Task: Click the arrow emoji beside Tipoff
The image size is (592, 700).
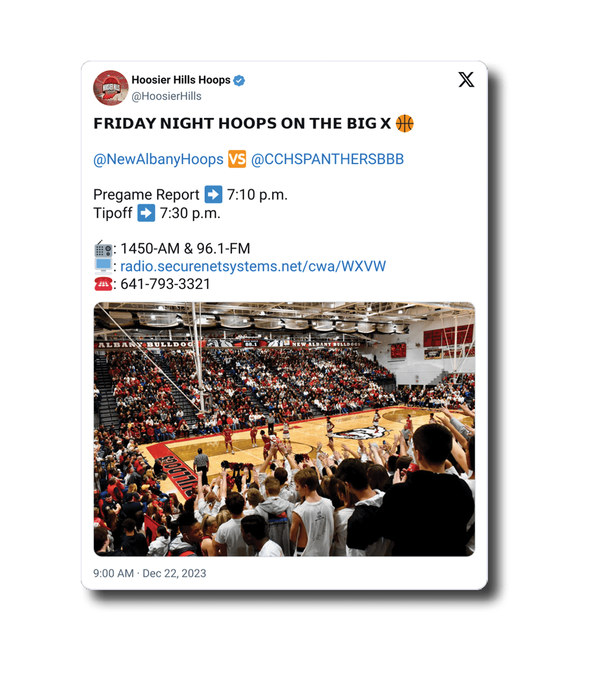Action: coord(146,213)
